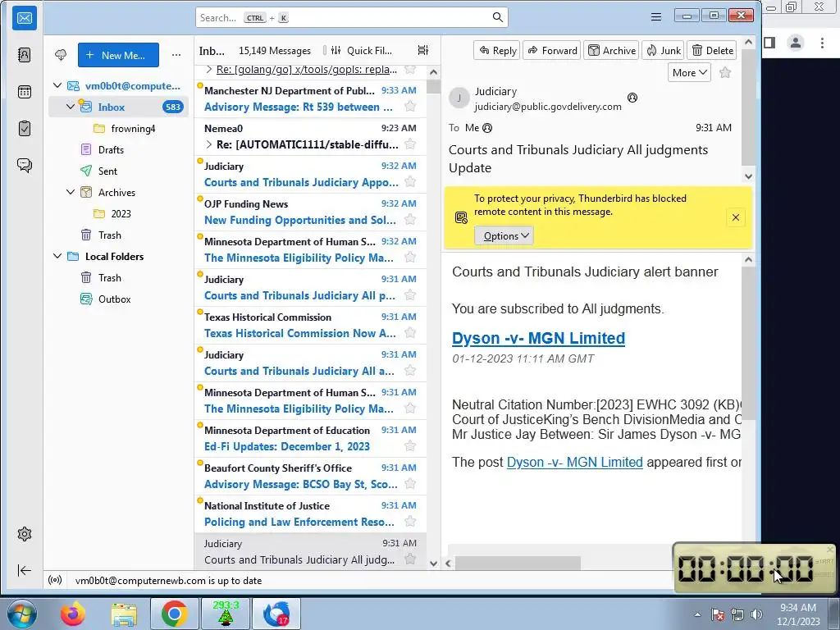Dismiss the blocked remote content banner
This screenshot has width=840, height=630.
tap(736, 217)
